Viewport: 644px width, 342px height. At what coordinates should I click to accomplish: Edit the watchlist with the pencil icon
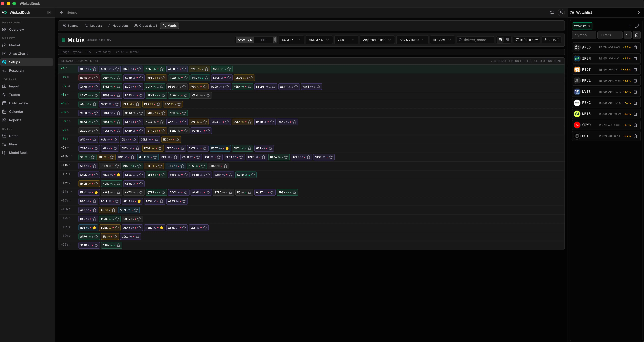pos(637,26)
